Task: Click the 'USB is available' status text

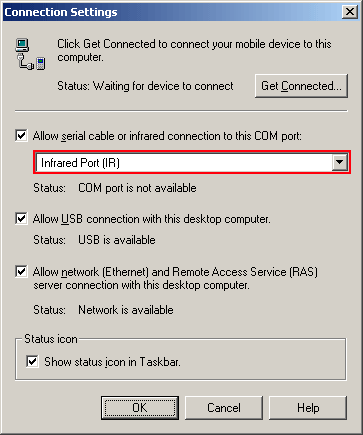Action: point(117,240)
